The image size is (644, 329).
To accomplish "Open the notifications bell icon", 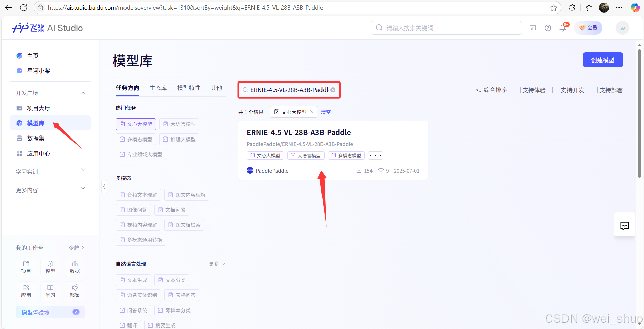I will (563, 28).
